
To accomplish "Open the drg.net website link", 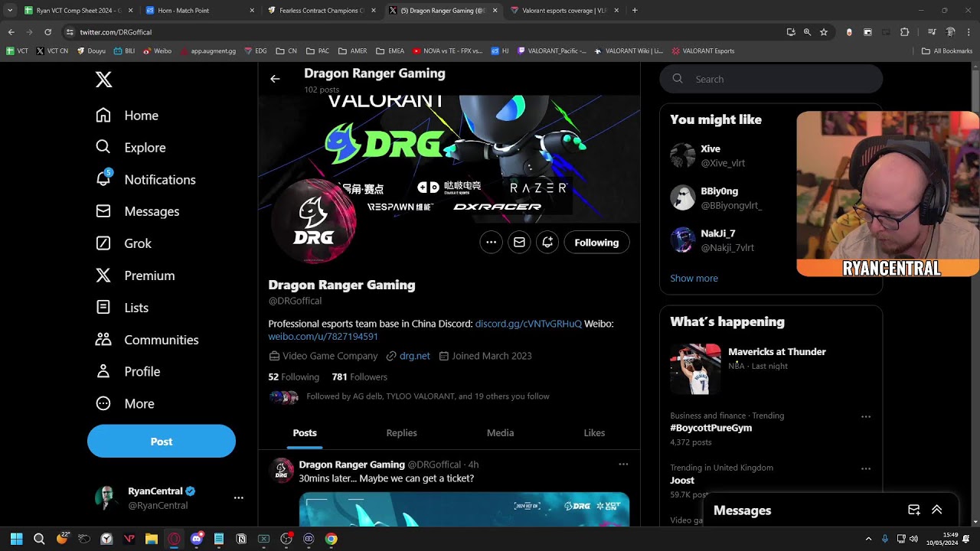I will point(415,356).
